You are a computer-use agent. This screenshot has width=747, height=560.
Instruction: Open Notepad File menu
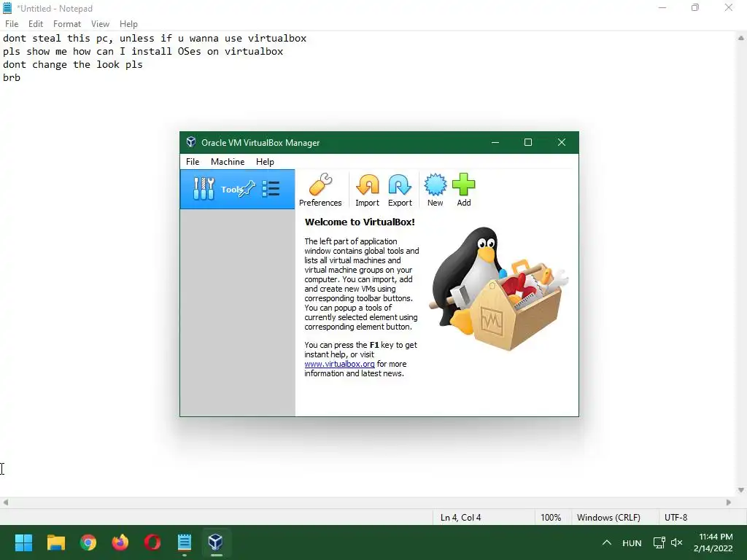click(12, 24)
